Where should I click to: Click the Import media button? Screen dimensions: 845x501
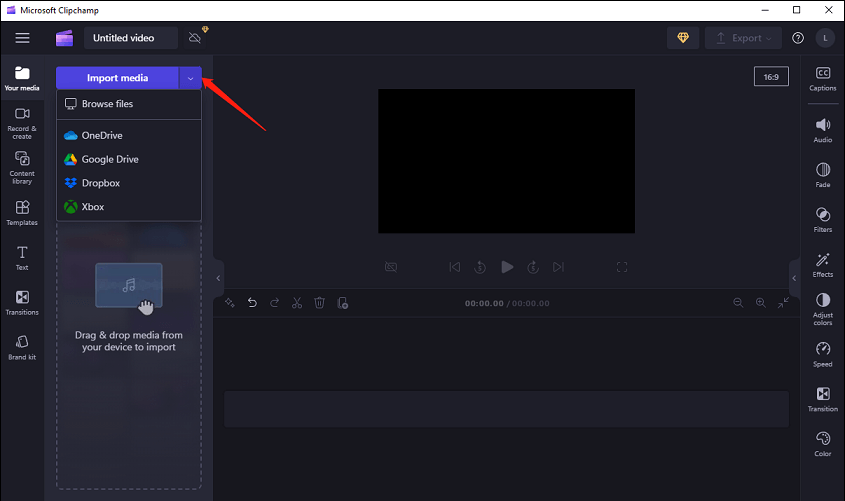pyautogui.click(x=117, y=78)
